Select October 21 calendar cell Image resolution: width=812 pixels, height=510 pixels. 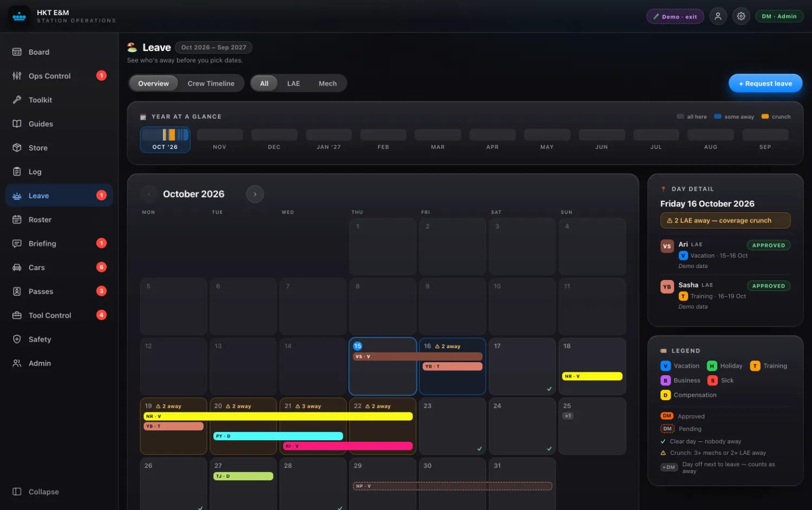[x=313, y=426]
